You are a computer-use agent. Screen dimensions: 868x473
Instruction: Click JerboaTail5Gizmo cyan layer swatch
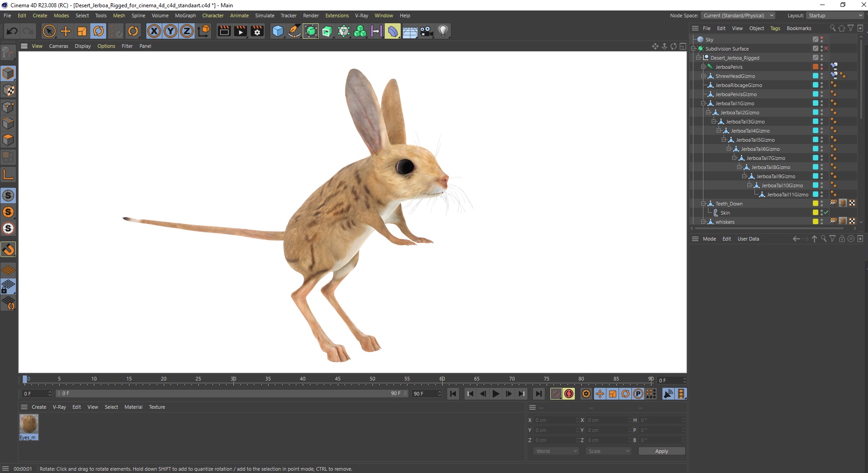click(x=816, y=139)
